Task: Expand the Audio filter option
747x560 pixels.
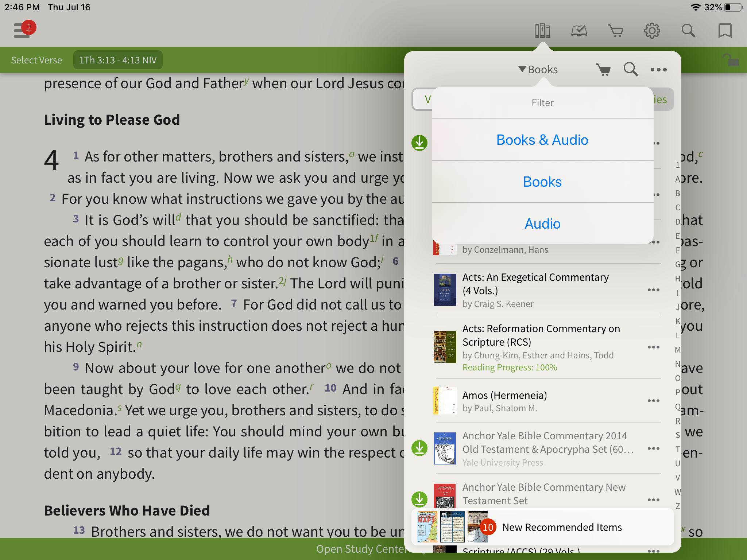Action: (x=542, y=222)
